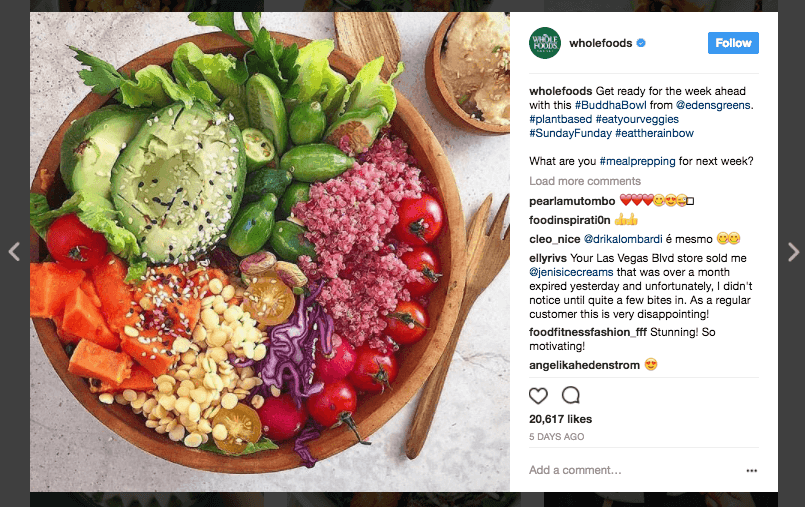Open the 5 DAYS AGO timestamp
The height and width of the screenshot is (507, 805).
[x=557, y=437]
